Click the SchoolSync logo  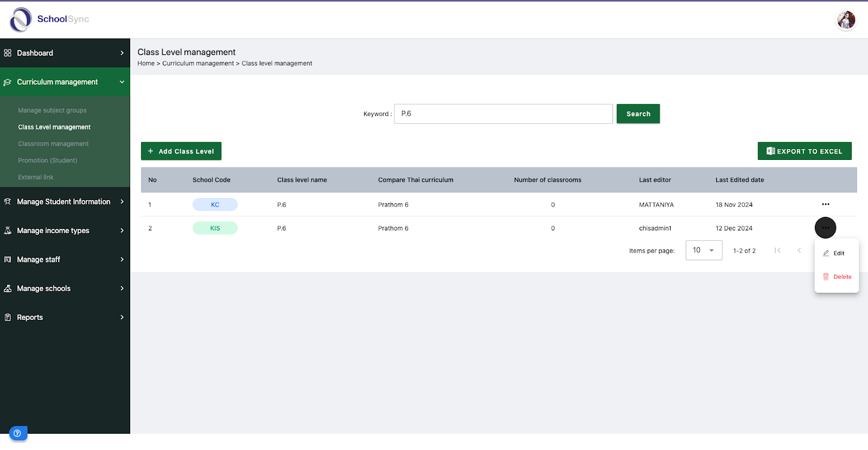(49, 20)
